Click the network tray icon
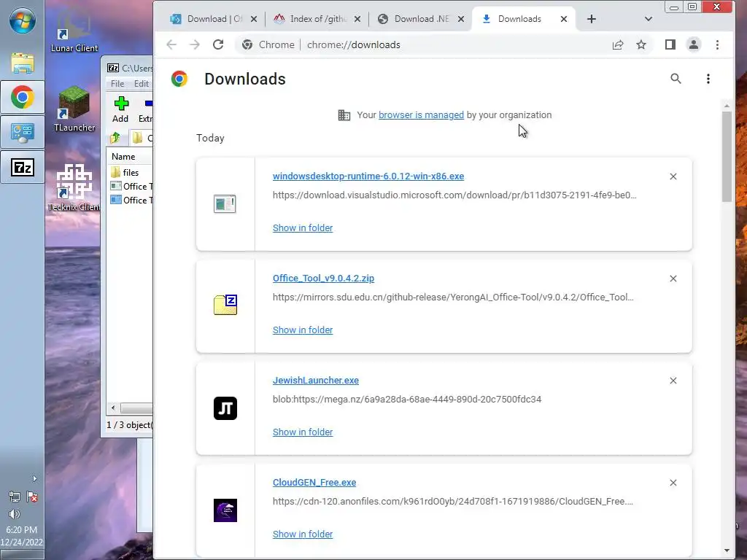Viewport: 747px width, 560px height. click(x=15, y=497)
